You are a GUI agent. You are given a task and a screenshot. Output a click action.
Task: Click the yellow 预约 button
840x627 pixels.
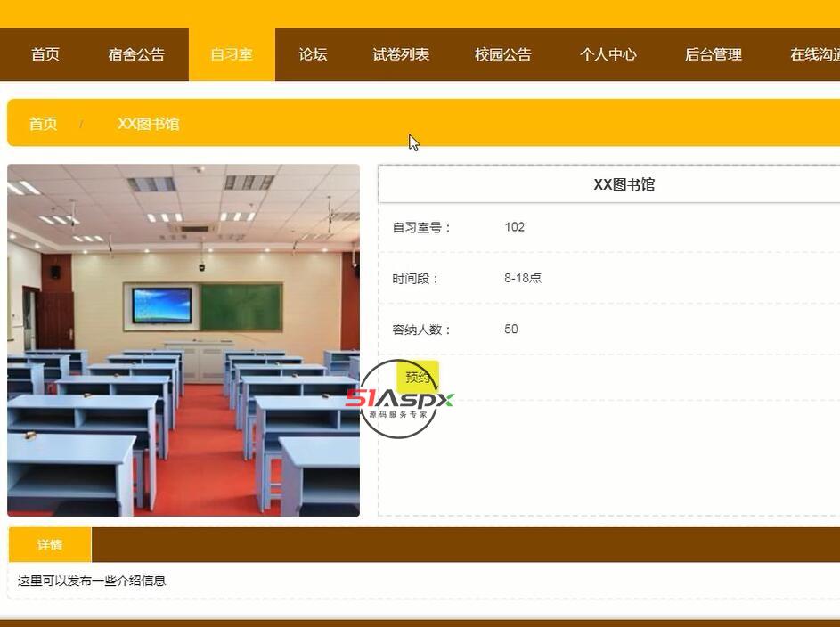417,377
